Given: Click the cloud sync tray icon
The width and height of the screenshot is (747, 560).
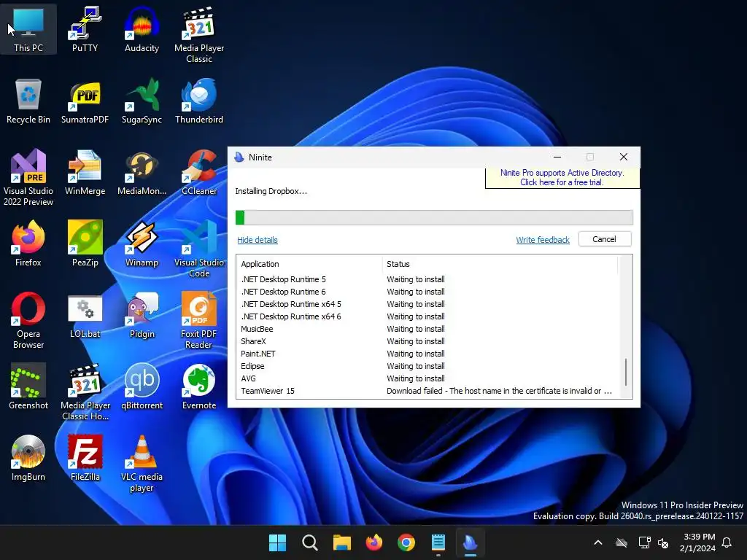Looking at the screenshot, I should coord(622,542).
